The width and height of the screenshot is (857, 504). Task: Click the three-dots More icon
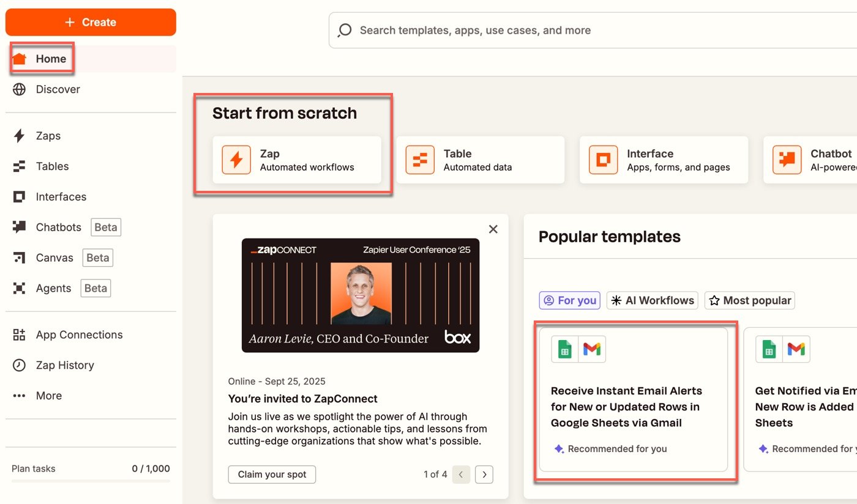[x=20, y=396]
